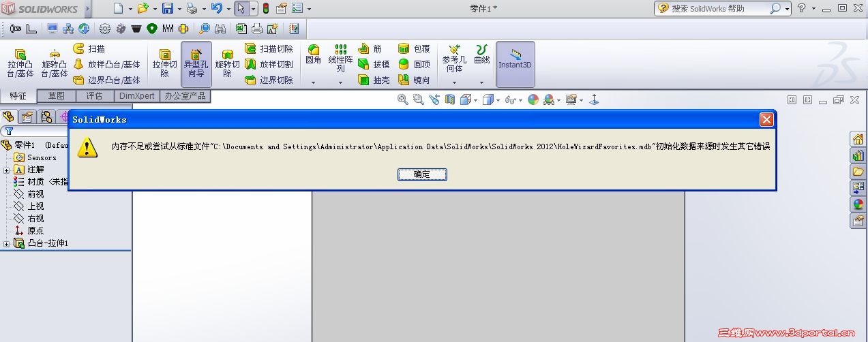The height and width of the screenshot is (342, 868).
Task: Open dropdown arrow next to Save icon
Action: tap(179, 9)
